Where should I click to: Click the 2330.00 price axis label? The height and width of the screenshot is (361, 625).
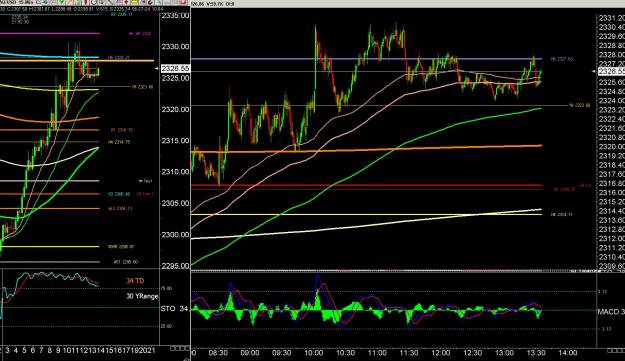coord(175,47)
